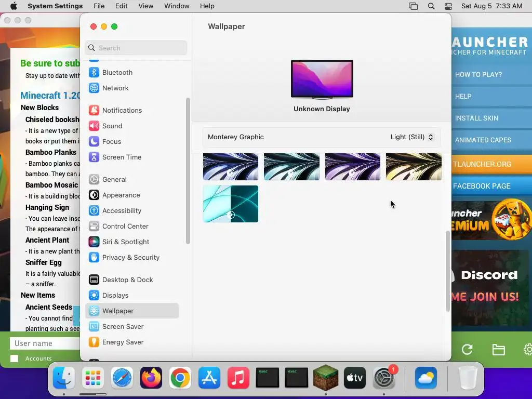Viewport: 532px width, 399px height.
Task: Open Apple TV from the Dock
Action: point(354,378)
